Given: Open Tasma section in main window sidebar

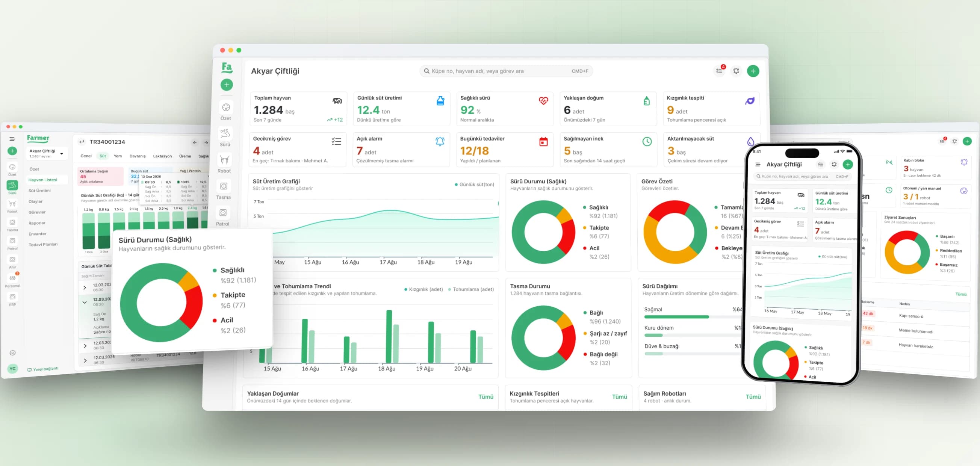Looking at the screenshot, I should (224, 189).
